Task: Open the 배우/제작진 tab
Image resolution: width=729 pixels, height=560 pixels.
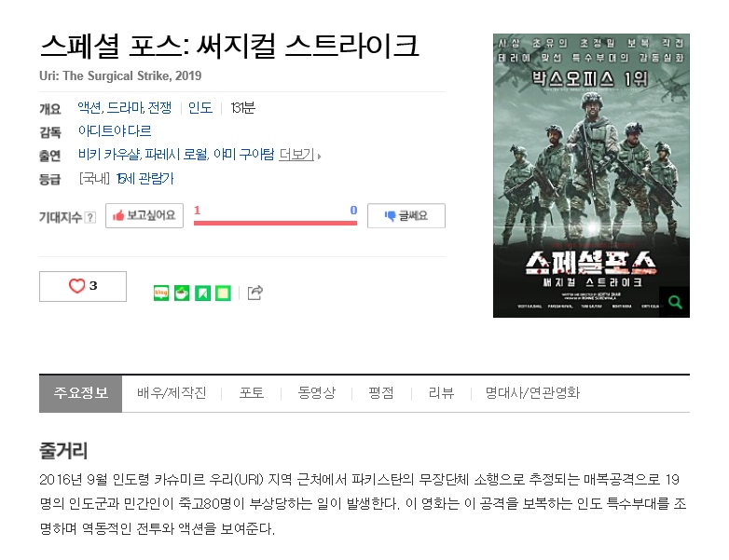Action: tap(172, 393)
